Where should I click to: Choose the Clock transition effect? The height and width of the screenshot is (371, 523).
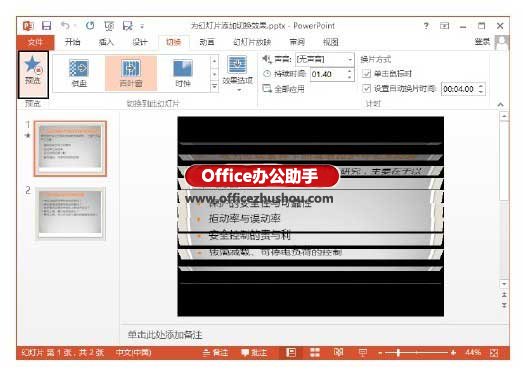pyautogui.click(x=182, y=73)
